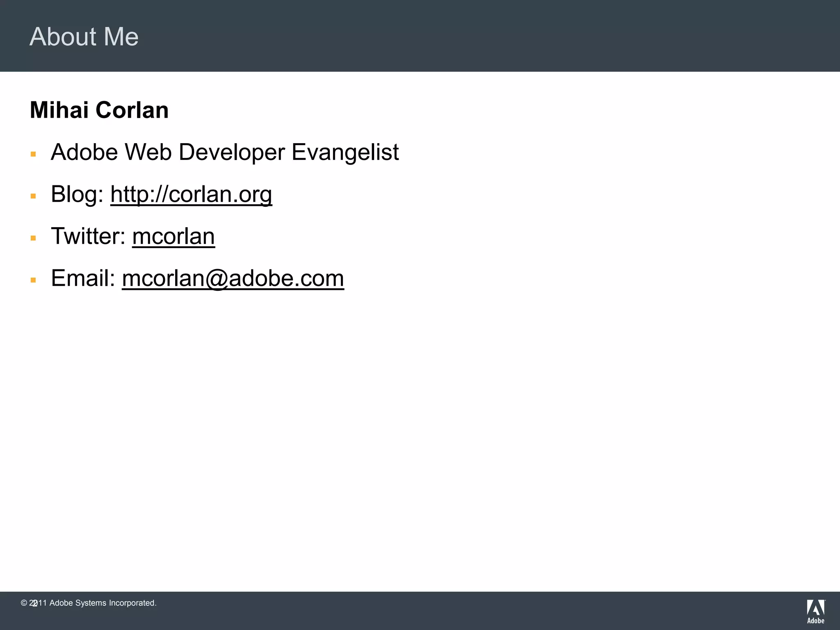This screenshot has width=840, height=630.
Task: Click the Blog: label text
Action: 77,194
